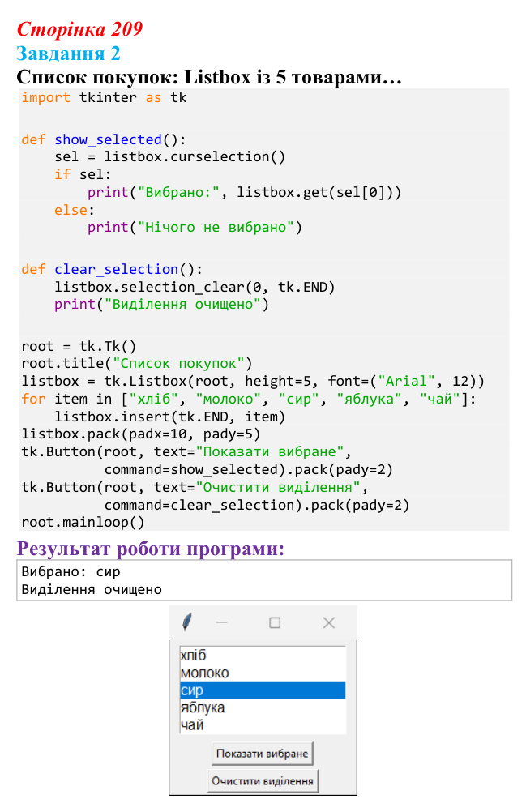Click 'Результат роботи програми:' heading
The width and height of the screenshot is (526, 812).
click(151, 549)
